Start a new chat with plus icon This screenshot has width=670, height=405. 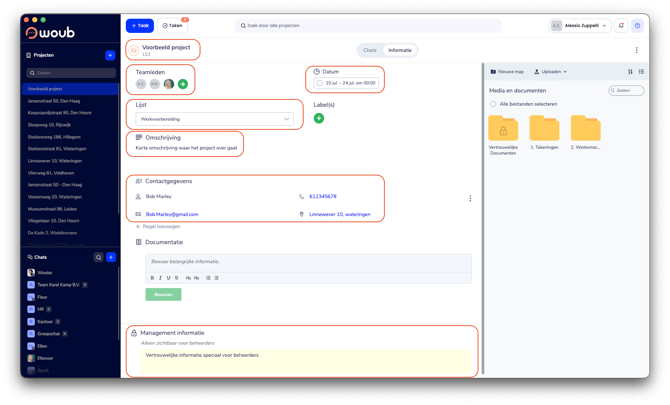(x=111, y=257)
